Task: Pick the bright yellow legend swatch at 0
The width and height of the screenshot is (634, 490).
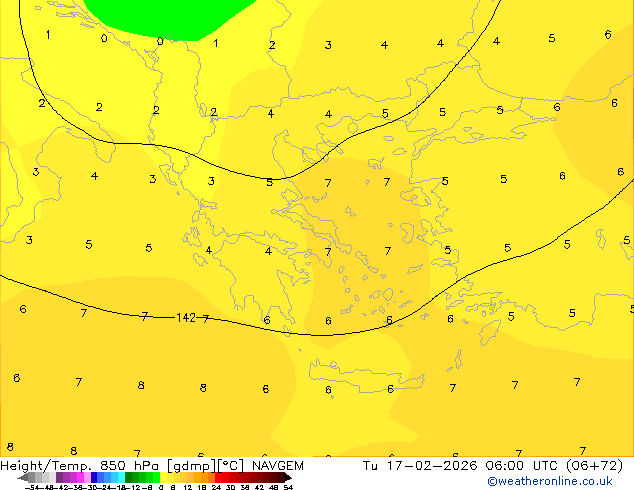Action: click(163, 477)
